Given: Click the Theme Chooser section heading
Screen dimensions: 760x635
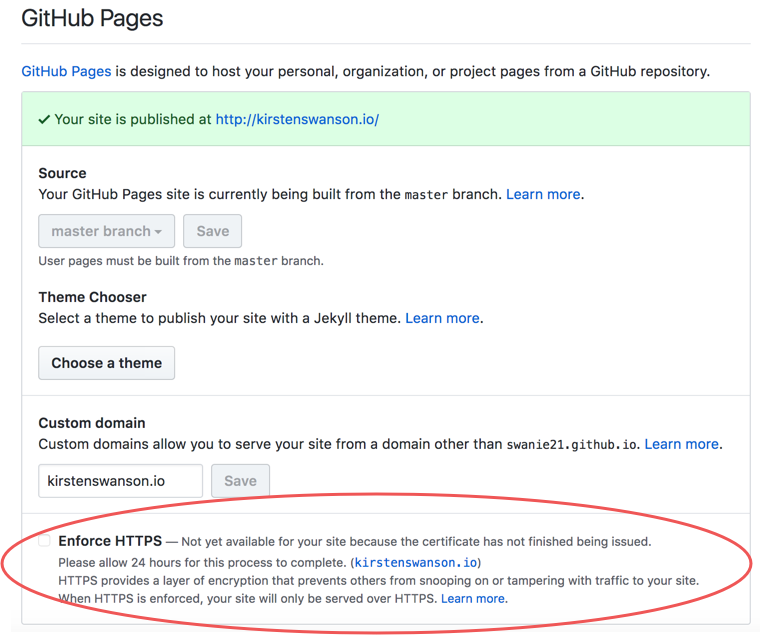Looking at the screenshot, I should click(92, 297).
